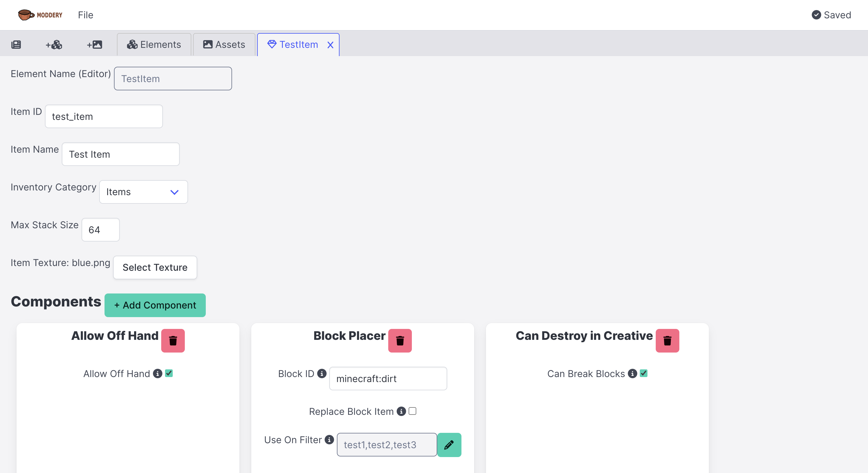Viewport: 868px width, 473px height.
Task: Toggle the Can Break Blocks checkbox
Action: (643, 373)
